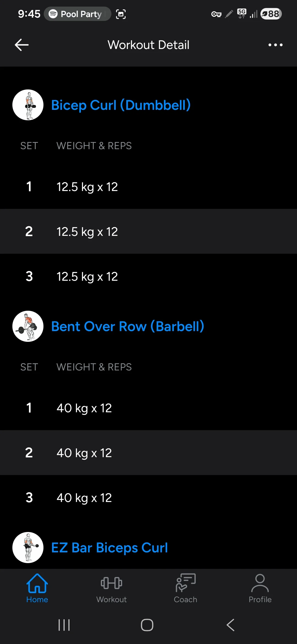297x644 pixels.
Task: Select Bicep Curl set 2 row
Action: tap(148, 231)
